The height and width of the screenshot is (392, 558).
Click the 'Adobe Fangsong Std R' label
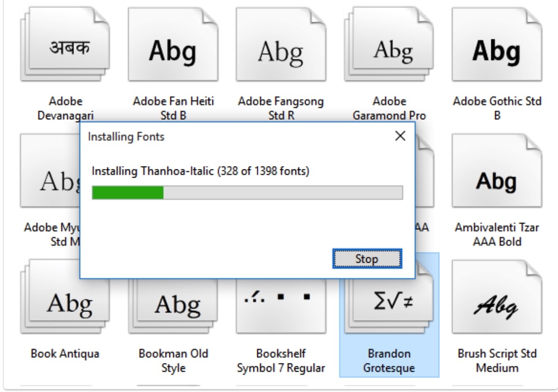[281, 108]
